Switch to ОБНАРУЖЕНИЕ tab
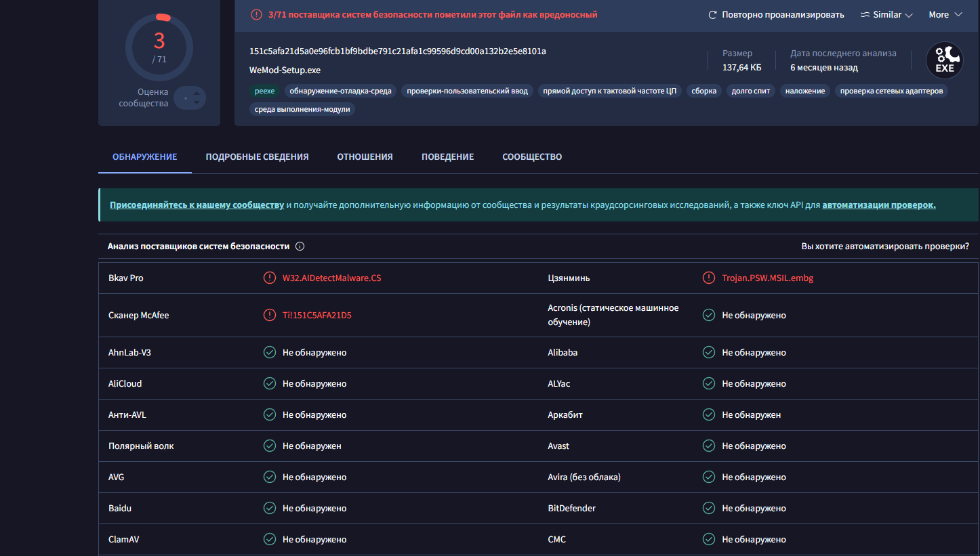 tap(145, 156)
